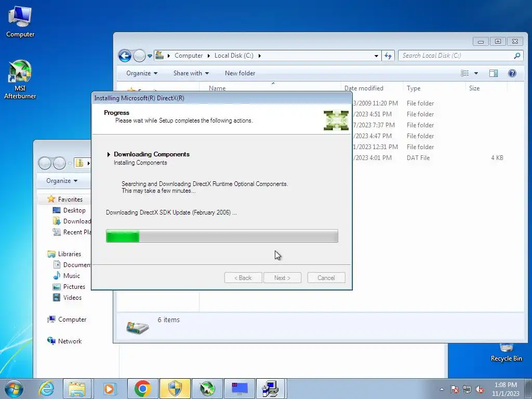The image size is (532, 399).
Task: Open the Computer desktop icon
Action: 20,22
